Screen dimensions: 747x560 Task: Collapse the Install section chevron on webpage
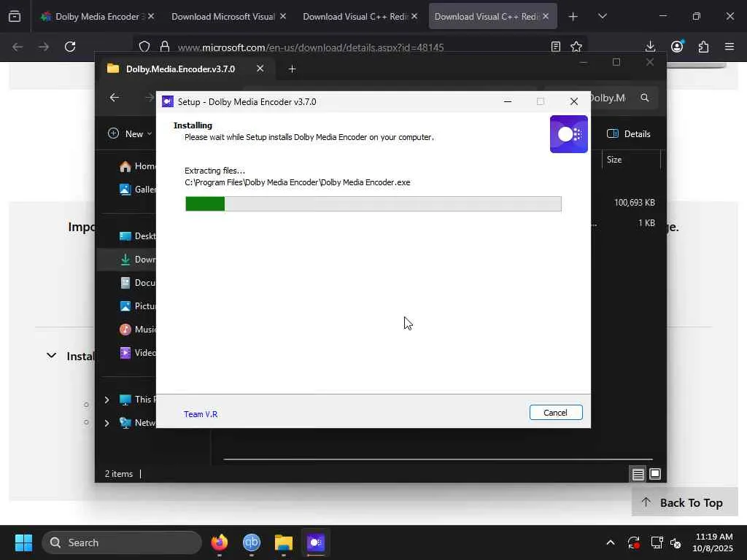(52, 356)
